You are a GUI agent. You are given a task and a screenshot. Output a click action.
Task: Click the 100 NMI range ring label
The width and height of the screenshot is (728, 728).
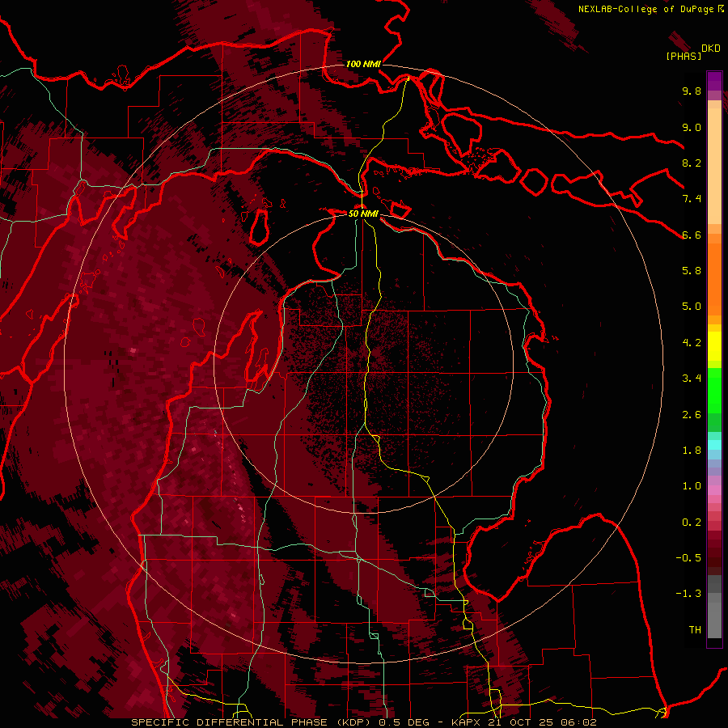tap(363, 64)
